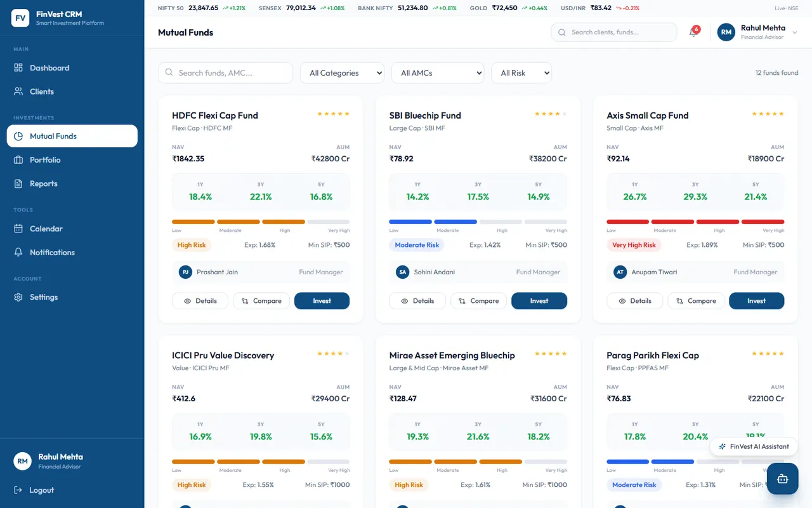Click the RM avatar in top header
The width and height of the screenshot is (812, 508).
(726, 32)
